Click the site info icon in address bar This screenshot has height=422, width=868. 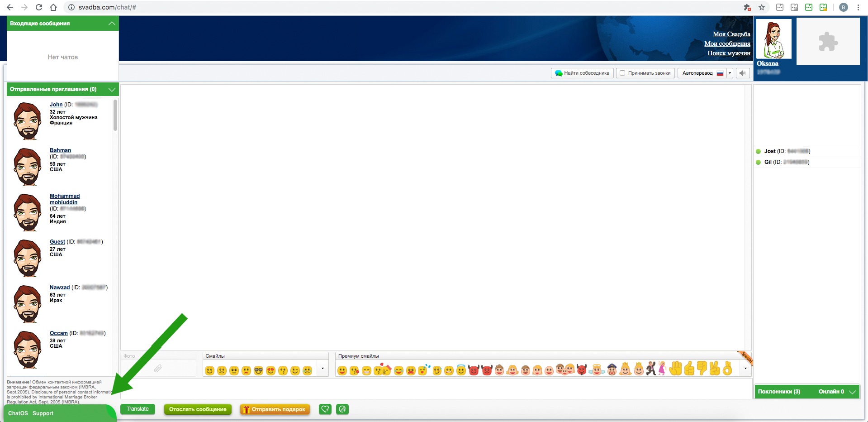click(x=71, y=7)
